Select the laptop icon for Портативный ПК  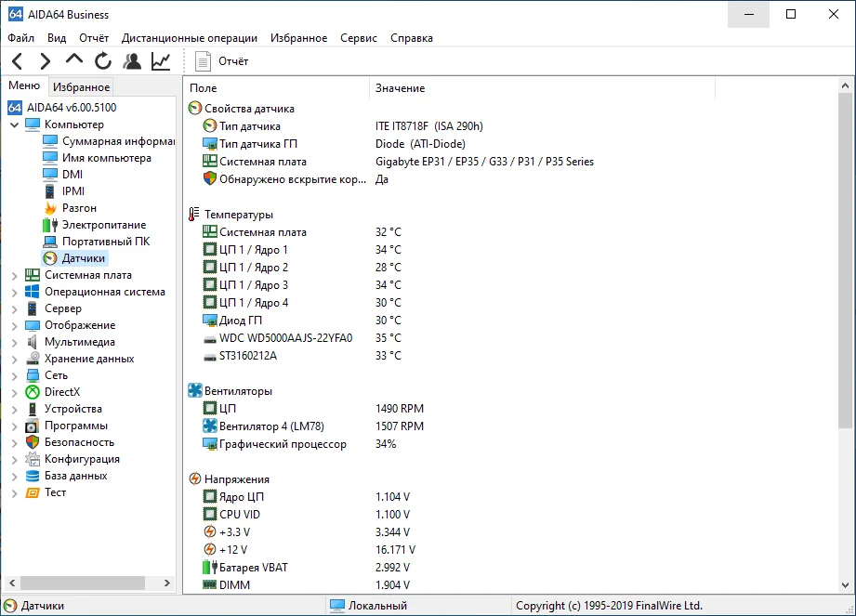50,242
